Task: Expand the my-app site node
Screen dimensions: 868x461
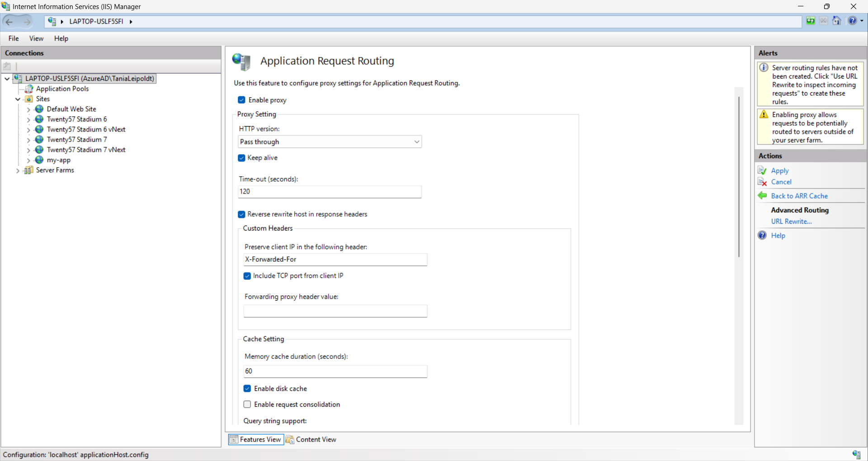Action: 28,160
